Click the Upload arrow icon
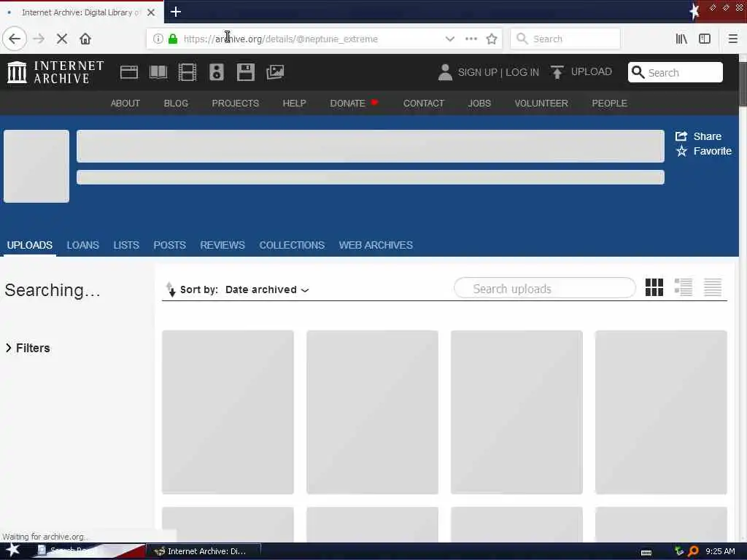747x560 pixels. click(557, 72)
